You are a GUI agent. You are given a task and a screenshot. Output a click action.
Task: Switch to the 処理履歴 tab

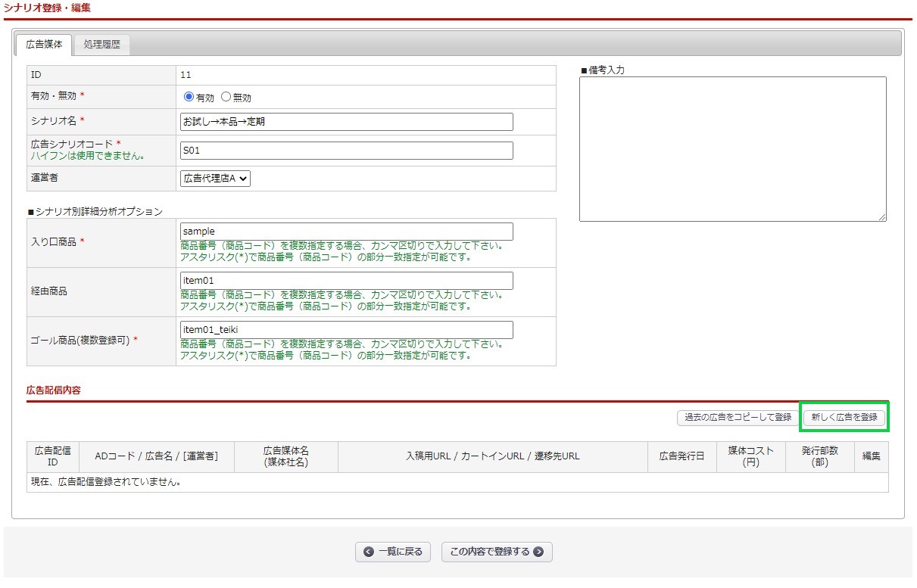101,45
